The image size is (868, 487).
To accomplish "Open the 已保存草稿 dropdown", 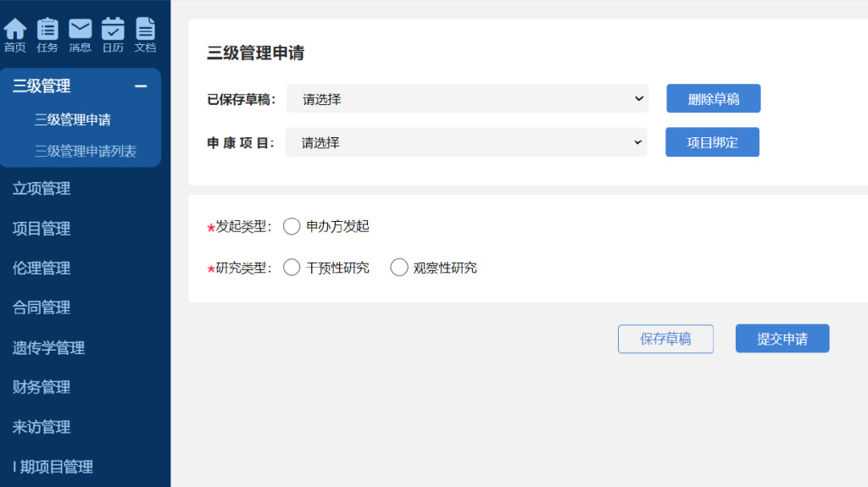I will [467, 99].
